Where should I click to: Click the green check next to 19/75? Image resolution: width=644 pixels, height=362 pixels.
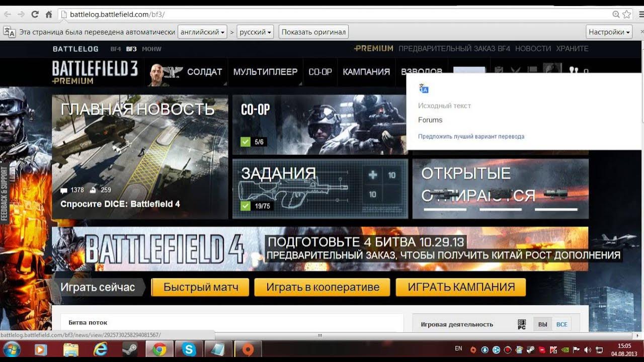[x=246, y=206]
